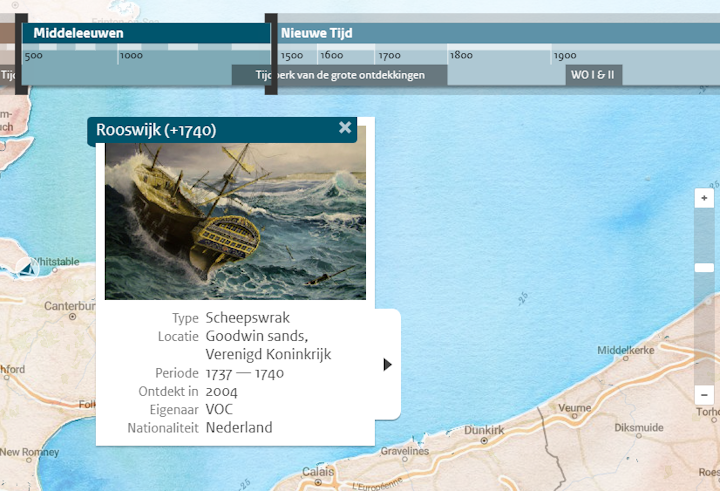The width and height of the screenshot is (720, 491).
Task: Click New Romney on the map
Action: 29,452
